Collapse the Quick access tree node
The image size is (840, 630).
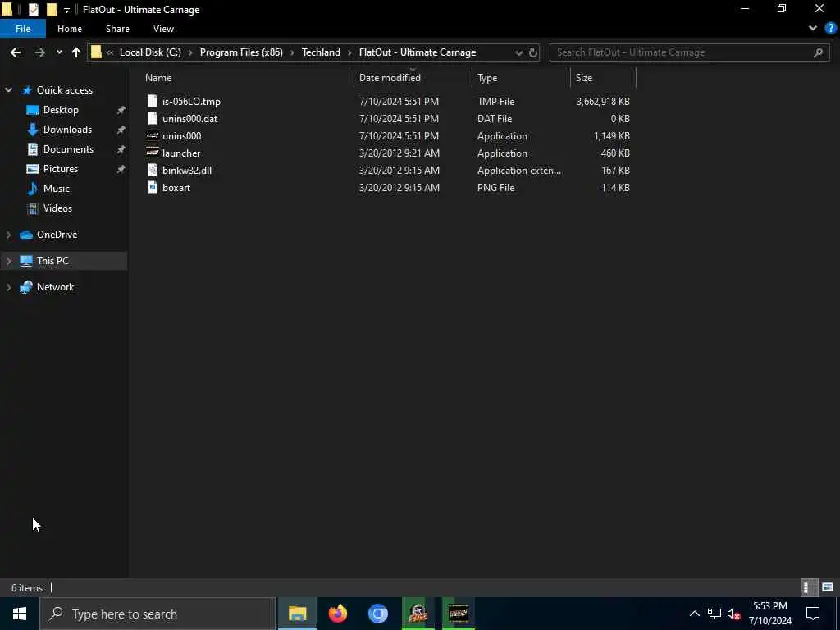point(8,90)
